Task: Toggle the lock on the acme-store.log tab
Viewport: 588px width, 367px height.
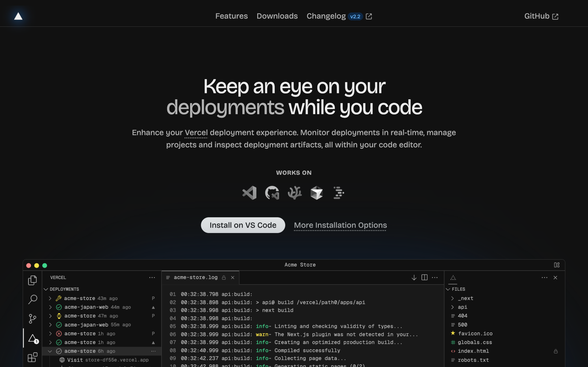Action: point(224,277)
